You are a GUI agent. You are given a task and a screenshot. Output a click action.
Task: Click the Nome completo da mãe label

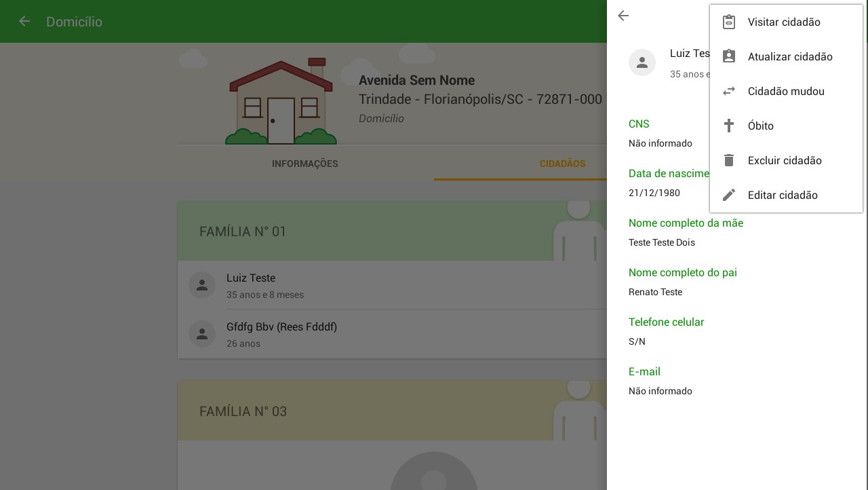pyautogui.click(x=686, y=223)
